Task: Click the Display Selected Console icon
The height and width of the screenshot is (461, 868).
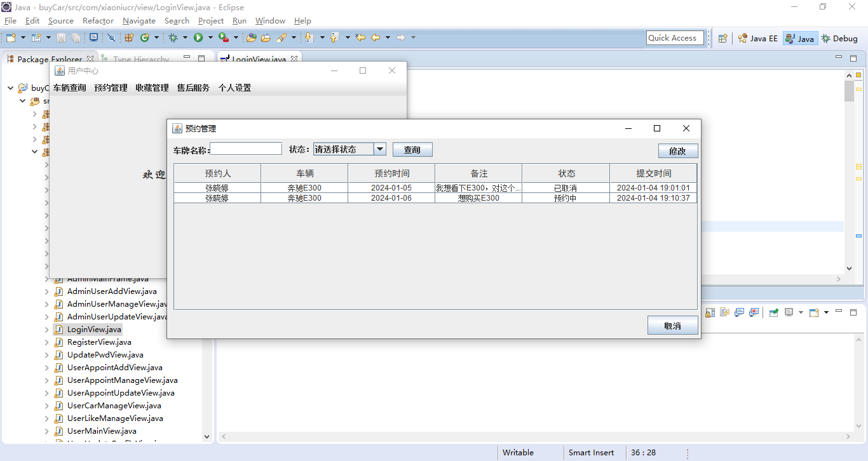Action: point(789,312)
